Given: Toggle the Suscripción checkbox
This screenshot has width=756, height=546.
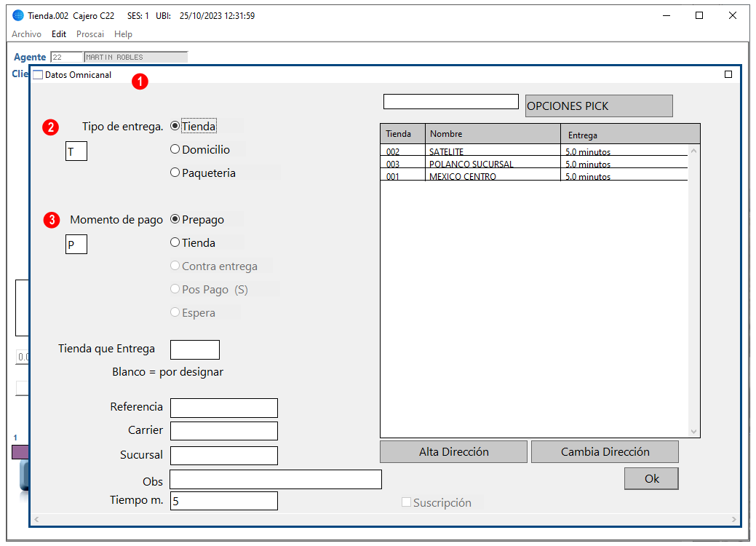Looking at the screenshot, I should 407,502.
